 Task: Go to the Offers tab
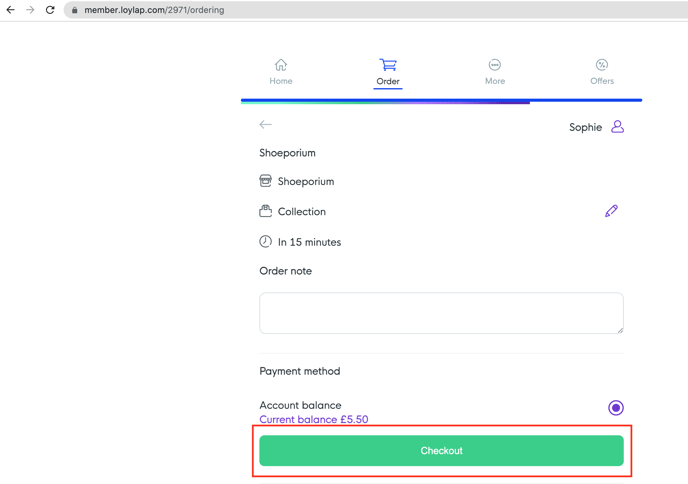[601, 71]
